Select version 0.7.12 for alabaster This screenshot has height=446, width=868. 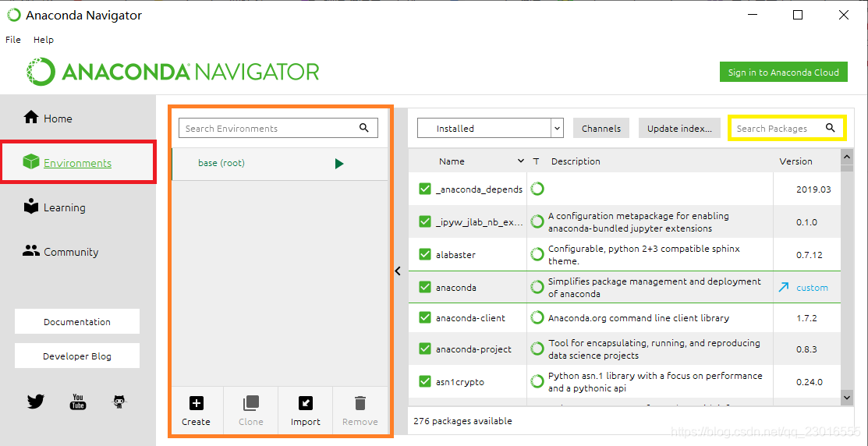810,255
